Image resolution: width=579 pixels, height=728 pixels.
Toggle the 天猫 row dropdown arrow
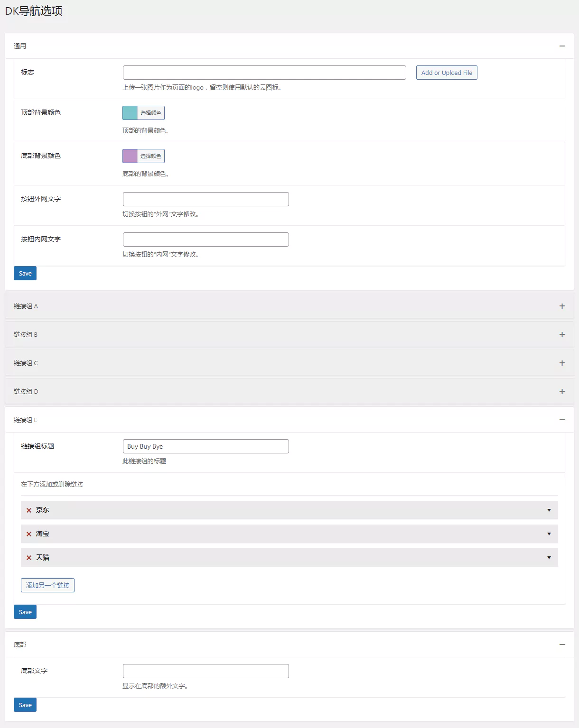pyautogui.click(x=549, y=558)
